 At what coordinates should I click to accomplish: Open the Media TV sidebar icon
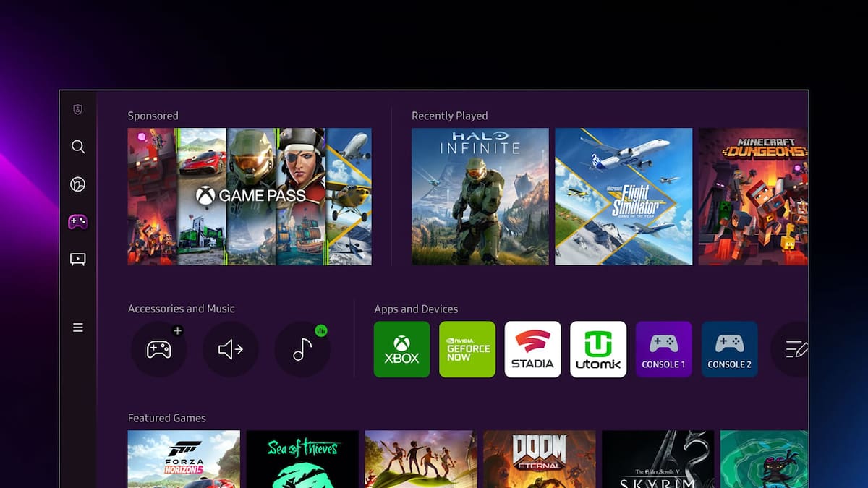coord(78,259)
